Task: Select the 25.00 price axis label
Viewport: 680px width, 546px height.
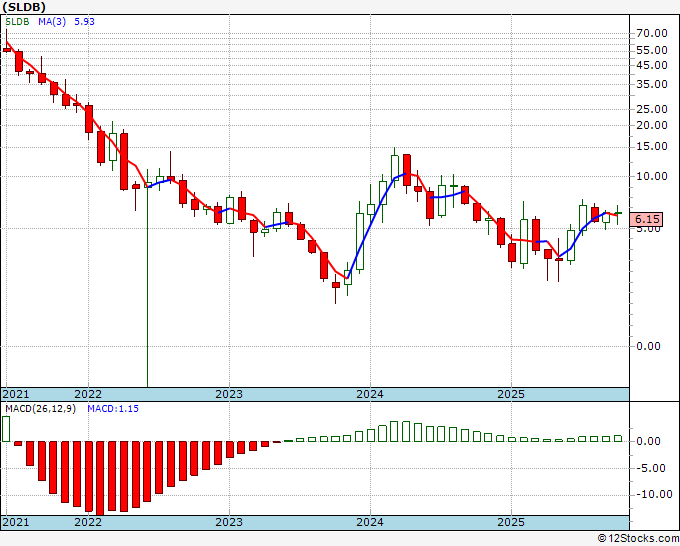Action: [x=652, y=109]
